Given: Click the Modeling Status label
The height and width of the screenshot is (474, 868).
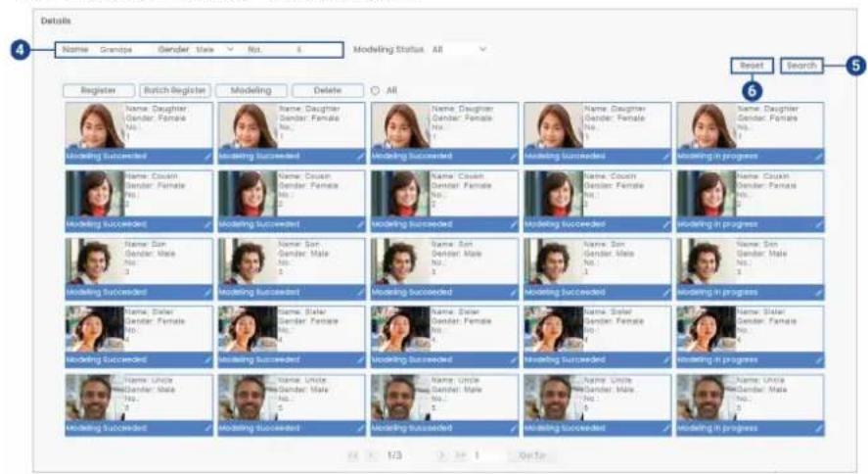Looking at the screenshot, I should 388,49.
